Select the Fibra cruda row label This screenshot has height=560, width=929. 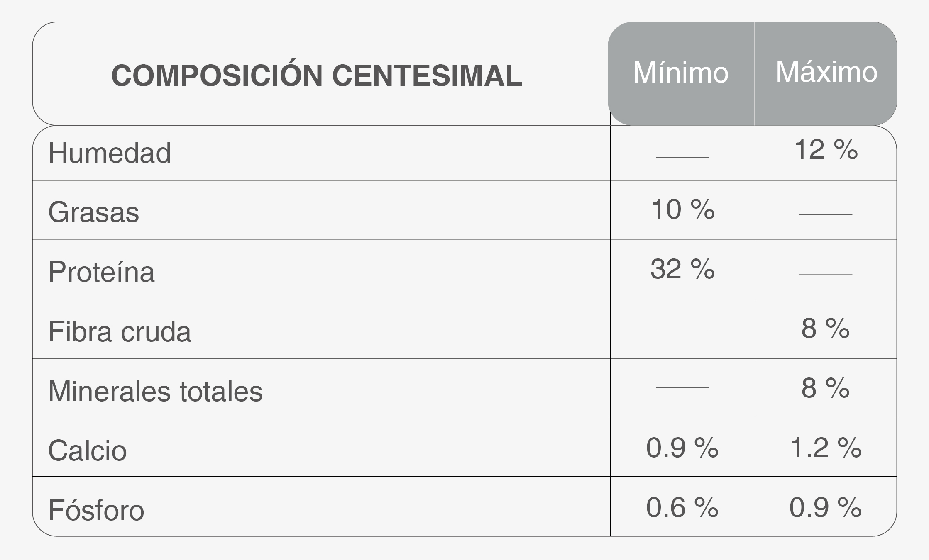pyautogui.click(x=120, y=331)
